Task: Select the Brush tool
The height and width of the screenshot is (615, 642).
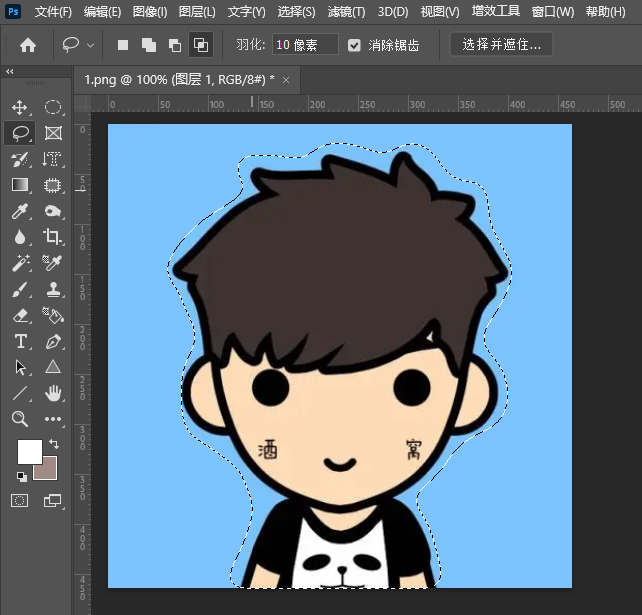Action: (x=20, y=289)
